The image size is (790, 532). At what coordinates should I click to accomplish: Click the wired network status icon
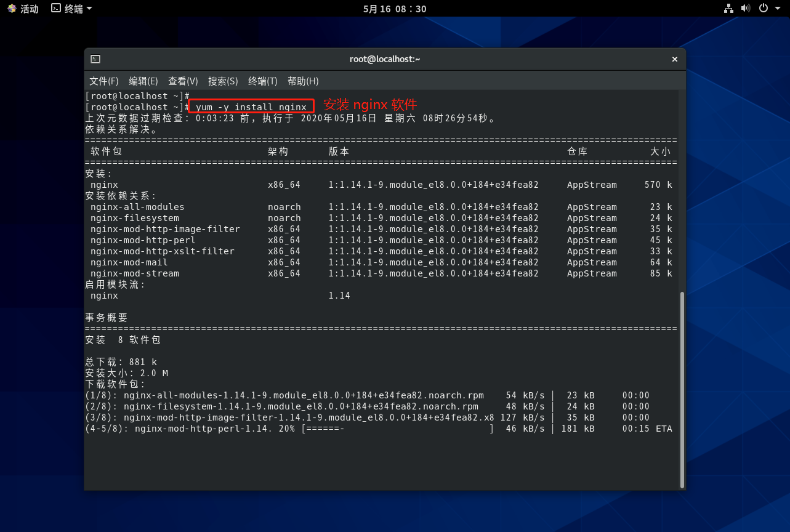point(728,9)
